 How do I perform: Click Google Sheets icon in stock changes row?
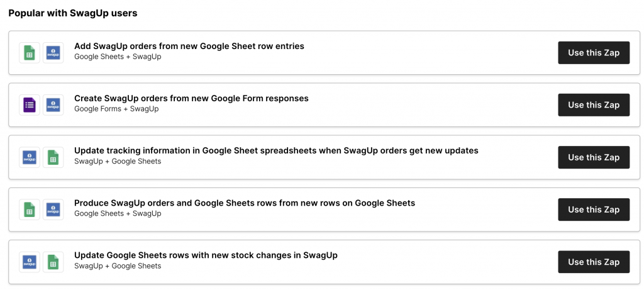(x=53, y=262)
